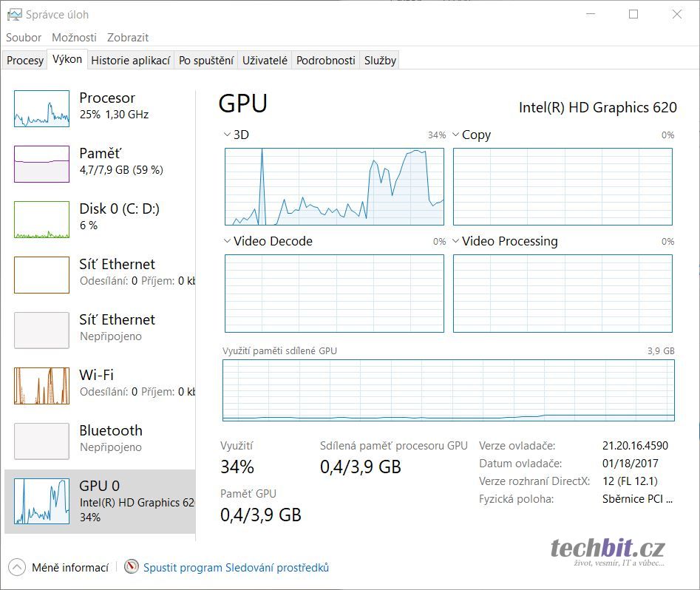Image resolution: width=700 pixels, height=590 pixels.
Task: Expand the Video Decode engine dropdown
Action: point(227,241)
